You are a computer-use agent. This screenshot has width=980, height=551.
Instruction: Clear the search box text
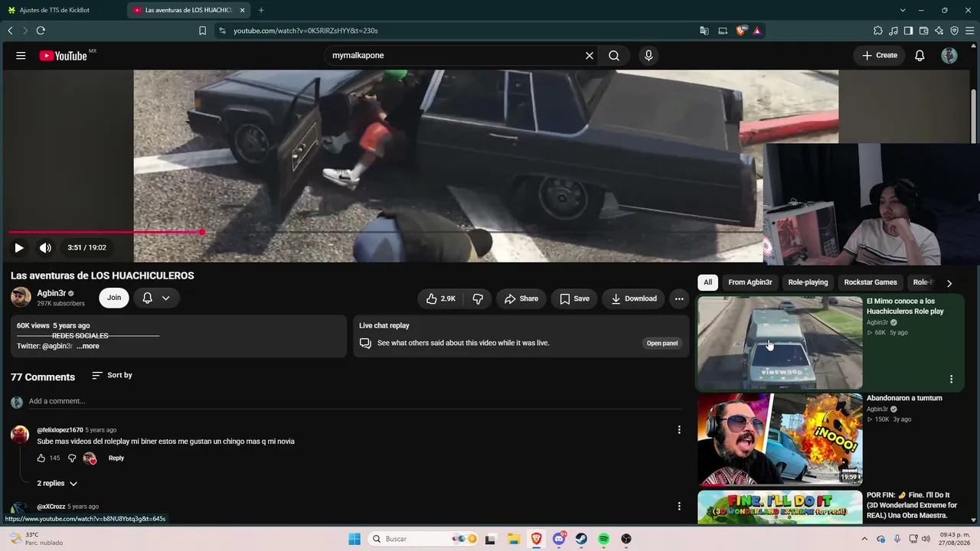pos(590,55)
